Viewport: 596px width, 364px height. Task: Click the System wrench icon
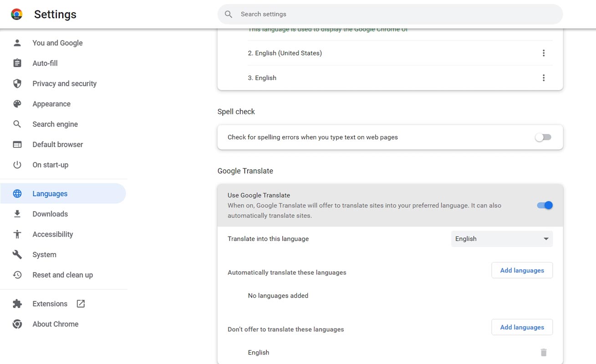tap(17, 254)
